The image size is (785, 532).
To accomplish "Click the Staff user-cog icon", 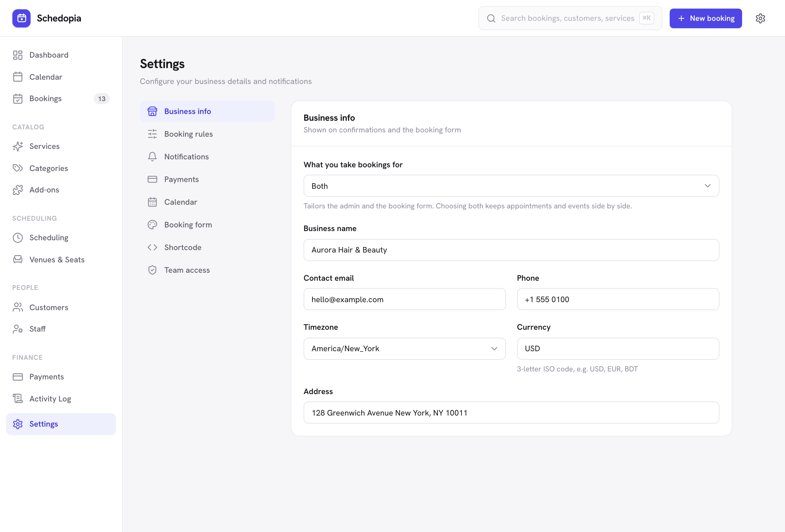I will pos(17,329).
